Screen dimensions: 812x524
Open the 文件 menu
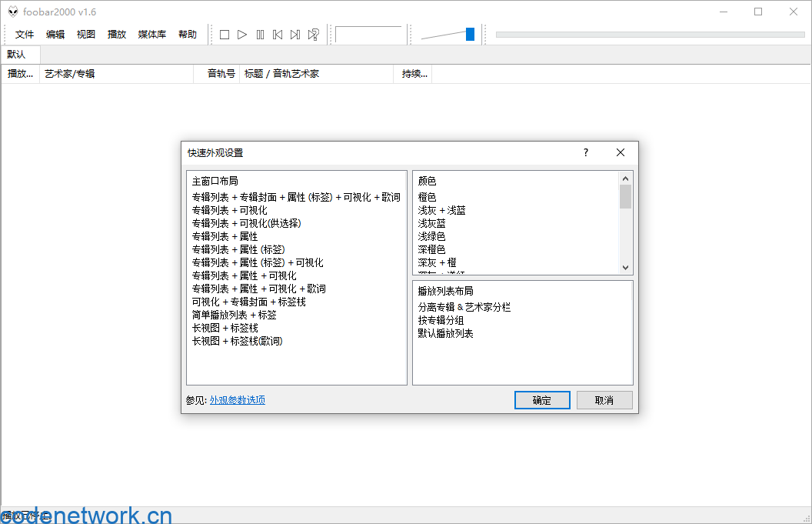click(24, 34)
